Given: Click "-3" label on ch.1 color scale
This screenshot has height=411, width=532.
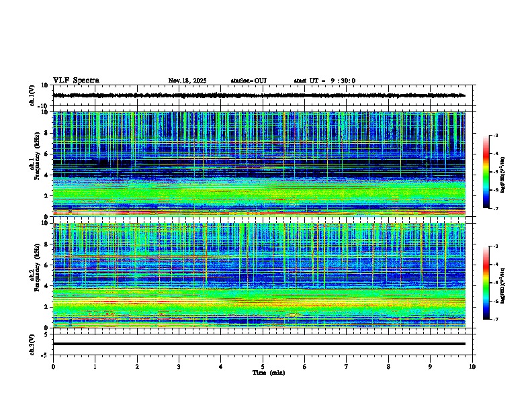Looking at the screenshot, I should (x=495, y=135).
